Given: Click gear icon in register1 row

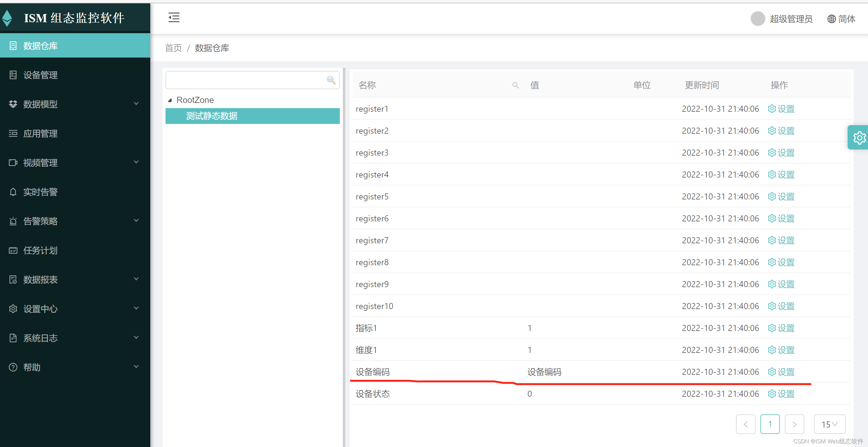Looking at the screenshot, I should pos(772,108).
